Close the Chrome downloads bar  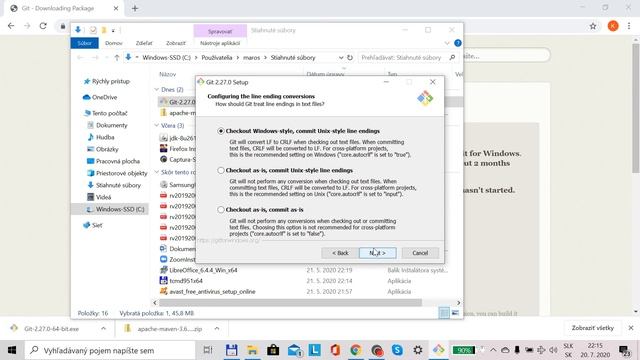631,328
